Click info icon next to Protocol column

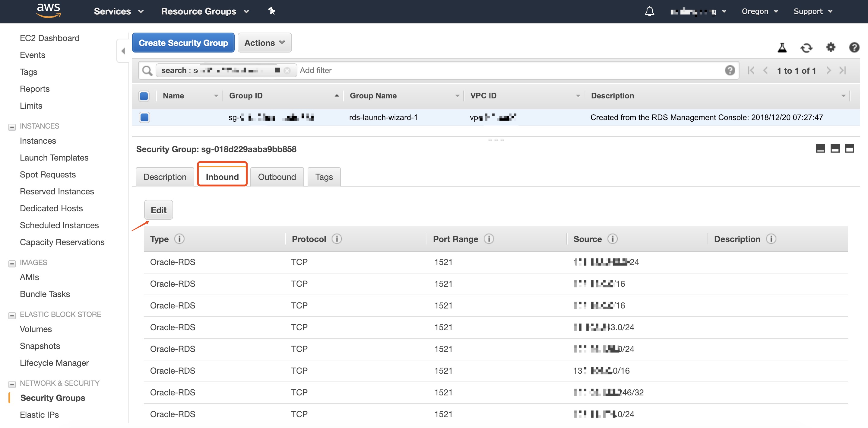click(x=337, y=239)
